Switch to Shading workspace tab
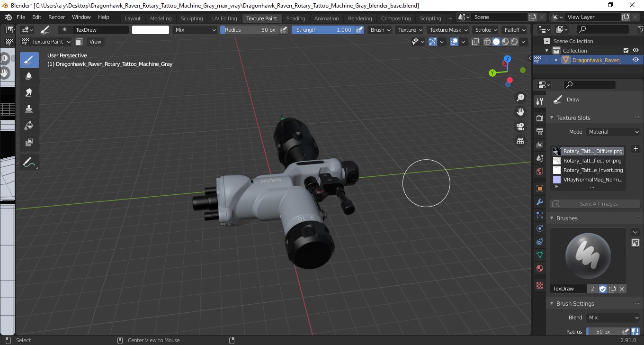This screenshot has width=644, height=345. coord(295,18)
